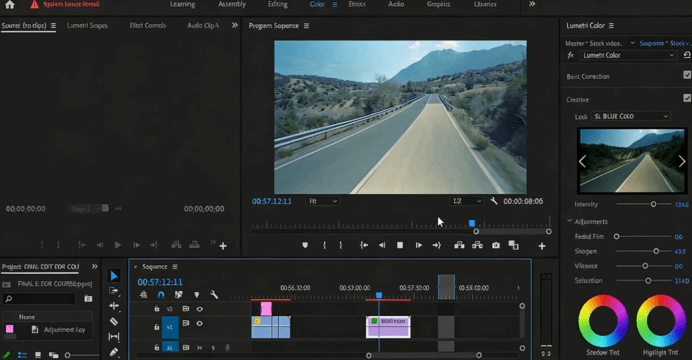Stop playback in Program monitor
This screenshot has width=692, height=360.
pyautogui.click(x=400, y=245)
